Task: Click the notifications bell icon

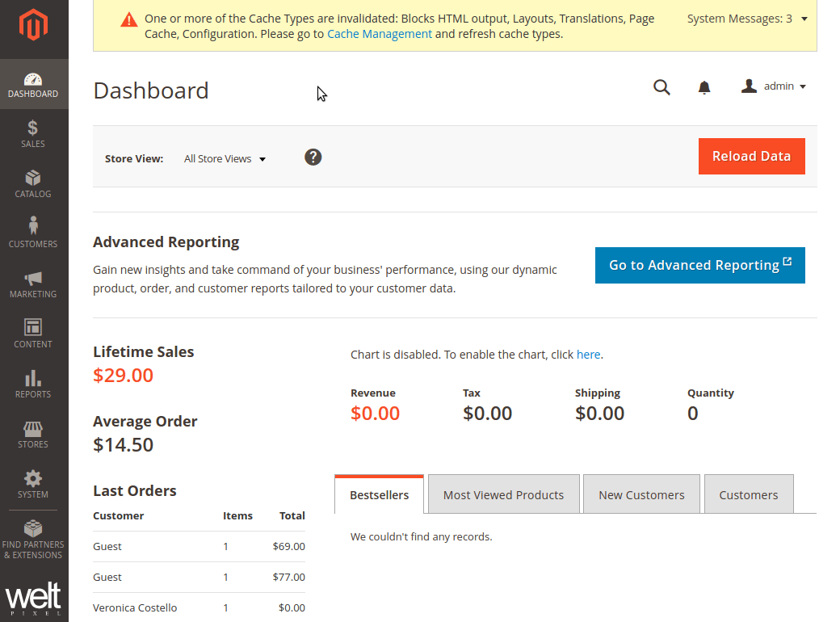Action: coord(703,86)
